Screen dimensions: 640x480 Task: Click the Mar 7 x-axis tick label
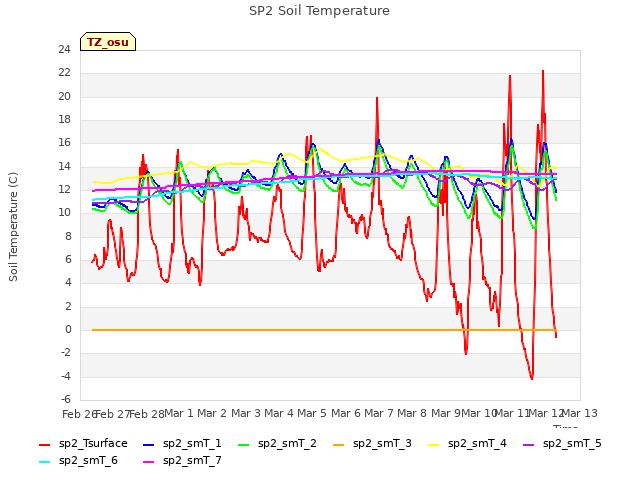(379, 413)
